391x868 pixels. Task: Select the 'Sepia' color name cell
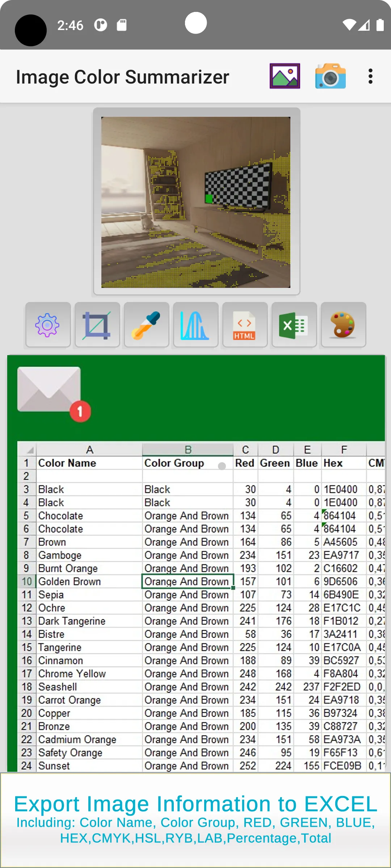[x=89, y=595]
